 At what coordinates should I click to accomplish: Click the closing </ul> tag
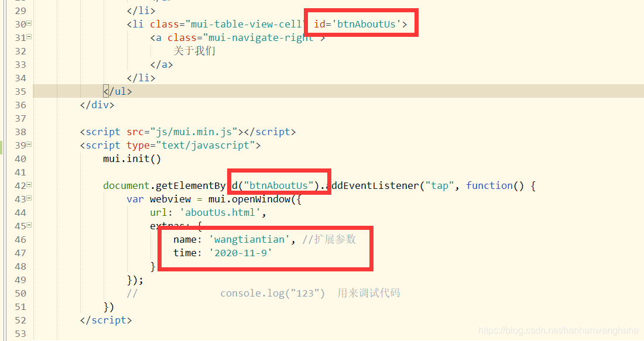(118, 91)
